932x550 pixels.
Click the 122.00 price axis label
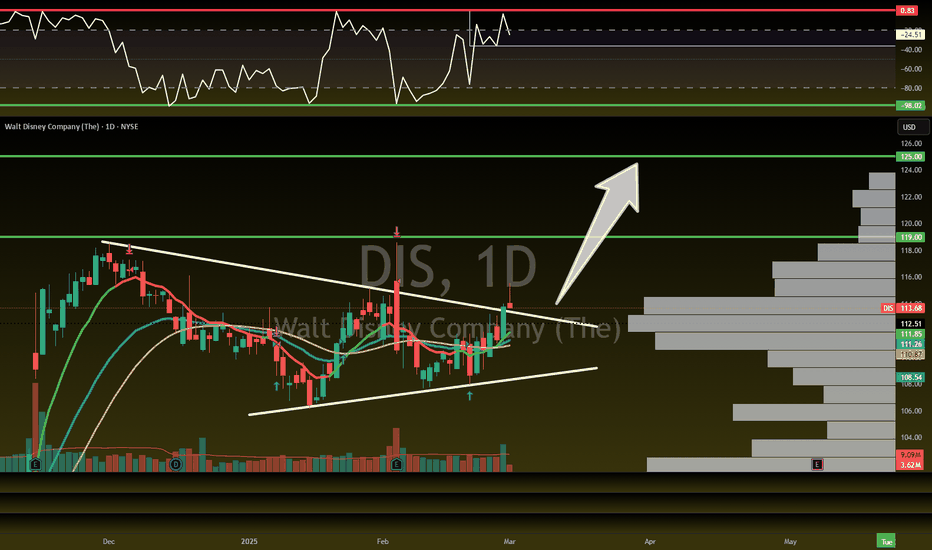tap(911, 197)
